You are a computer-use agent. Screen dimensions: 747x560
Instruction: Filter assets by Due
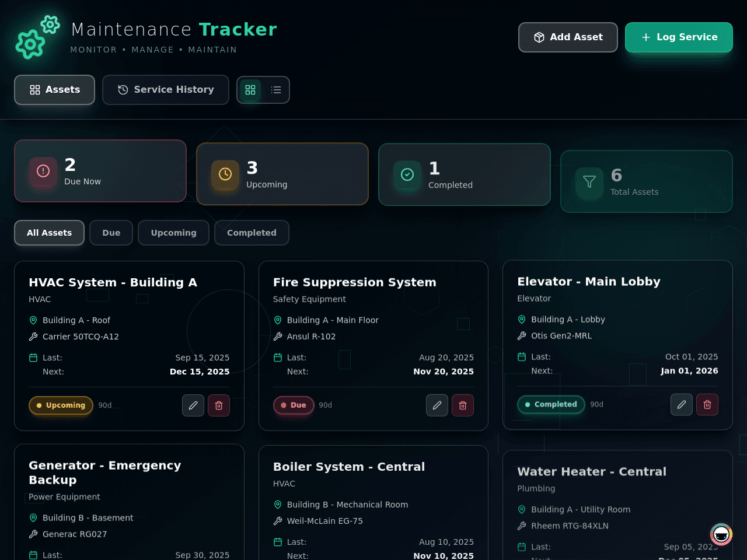(x=111, y=233)
